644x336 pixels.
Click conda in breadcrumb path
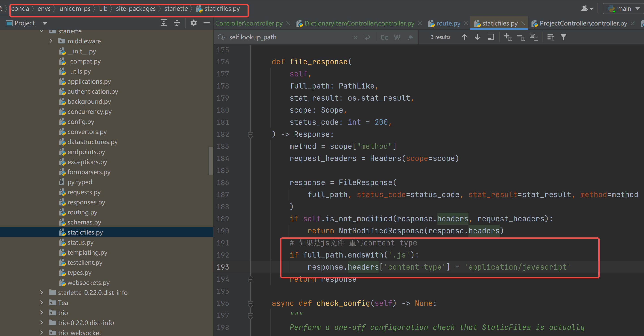point(20,9)
